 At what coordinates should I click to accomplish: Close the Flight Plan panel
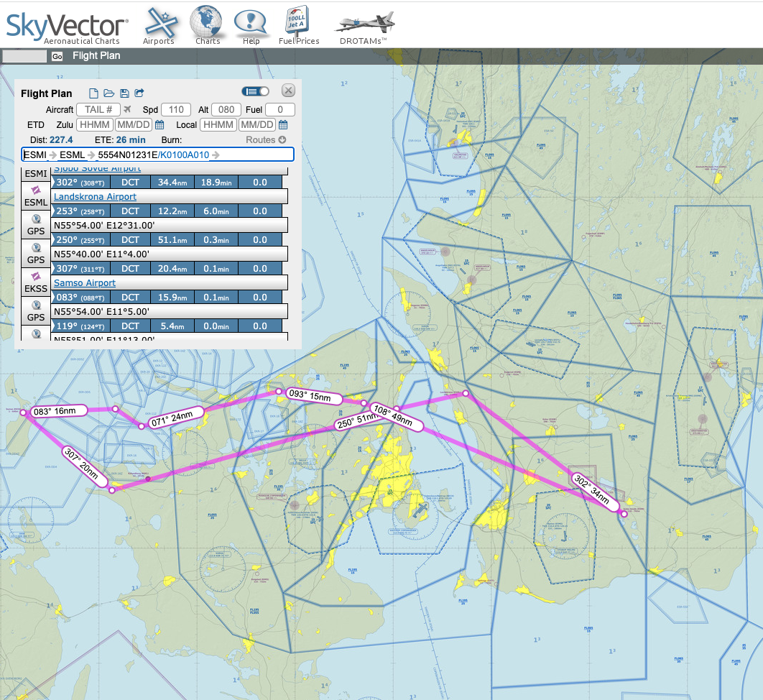[x=289, y=91]
